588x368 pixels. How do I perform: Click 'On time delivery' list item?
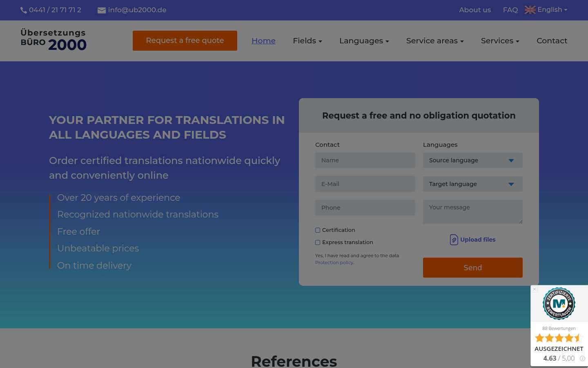94,265
